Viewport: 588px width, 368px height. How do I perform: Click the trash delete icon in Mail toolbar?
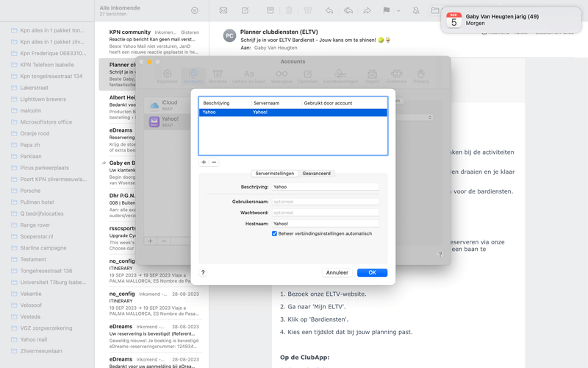tap(289, 10)
